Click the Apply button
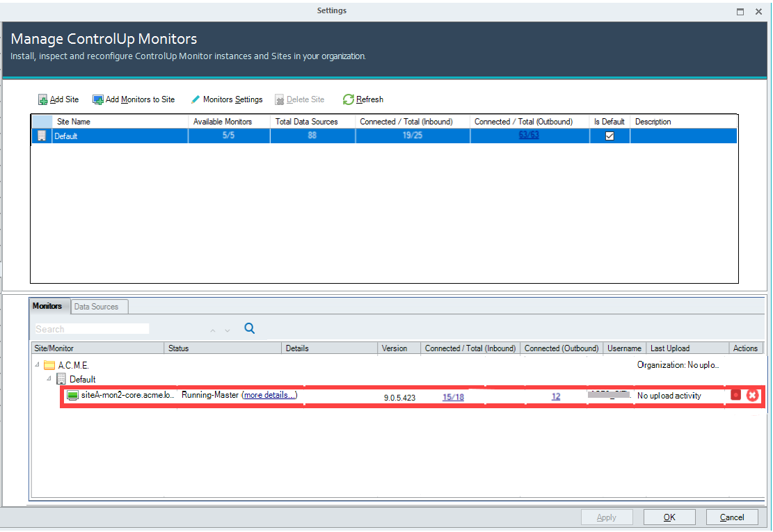773x532 pixels. click(x=607, y=517)
